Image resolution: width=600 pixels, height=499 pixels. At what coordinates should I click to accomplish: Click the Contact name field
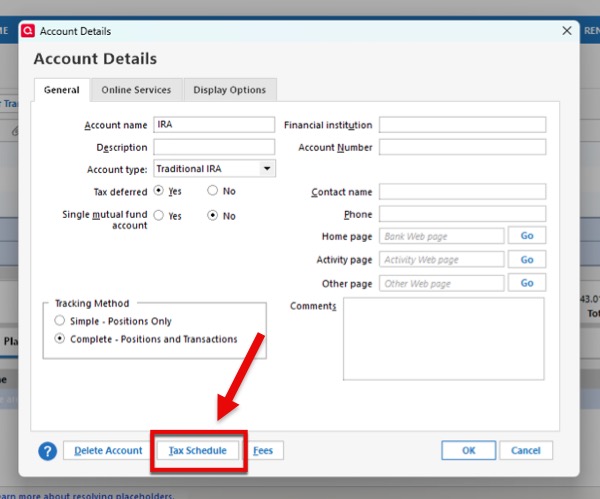coord(462,191)
